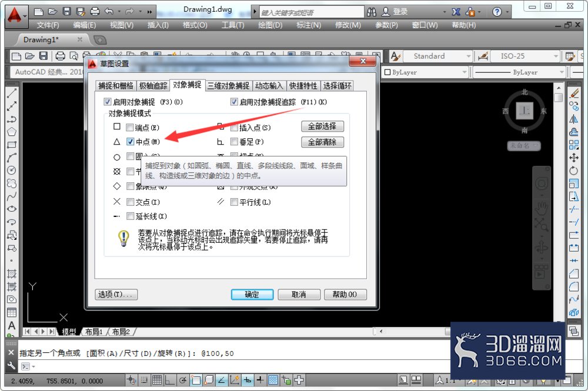Click the 全部选择 button
Image resolution: width=588 pixels, height=391 pixels.
coord(322,126)
